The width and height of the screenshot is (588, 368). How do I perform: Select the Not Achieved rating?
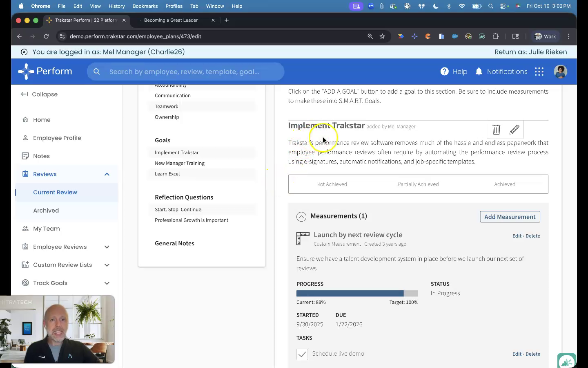click(332, 184)
